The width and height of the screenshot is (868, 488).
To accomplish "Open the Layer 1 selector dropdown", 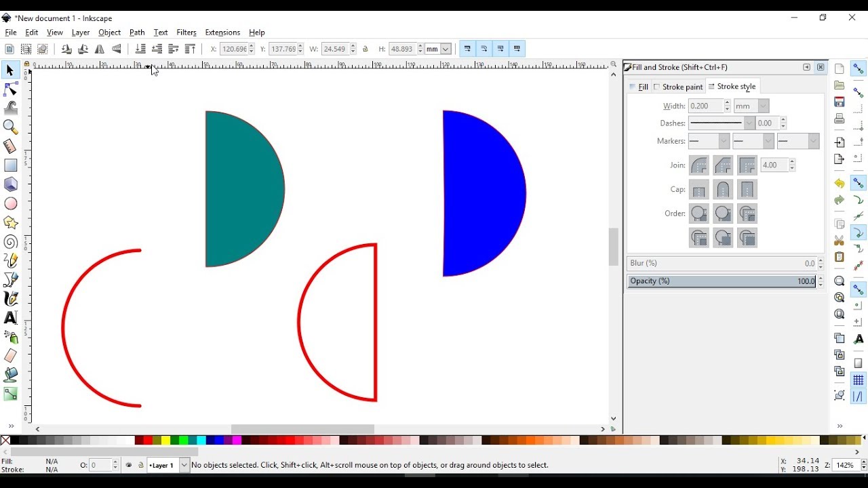I will click(x=169, y=466).
